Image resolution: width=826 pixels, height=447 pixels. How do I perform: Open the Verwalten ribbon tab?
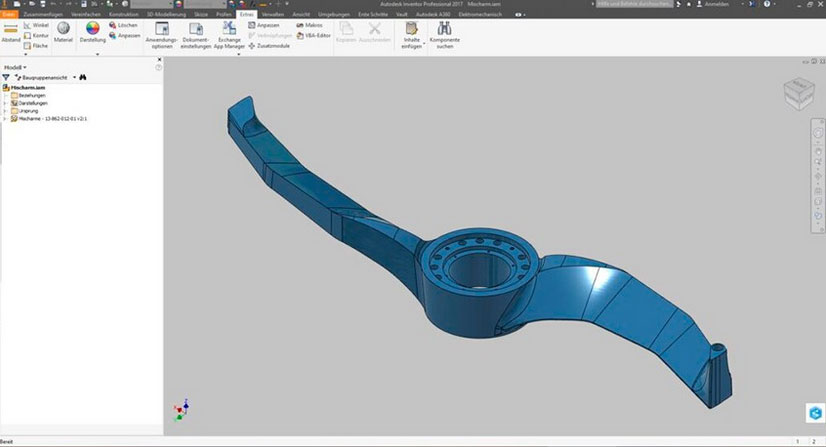pyautogui.click(x=272, y=15)
